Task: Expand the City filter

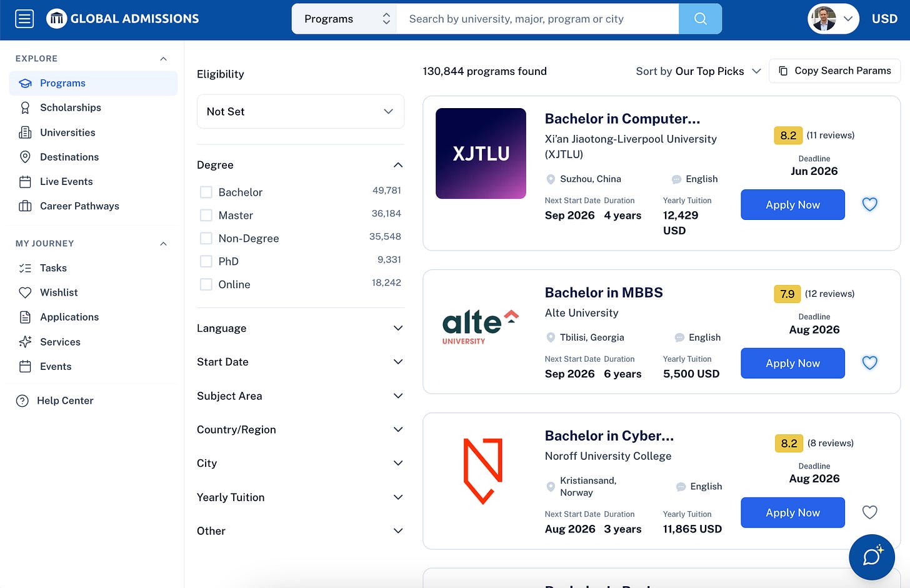Action: (x=398, y=463)
